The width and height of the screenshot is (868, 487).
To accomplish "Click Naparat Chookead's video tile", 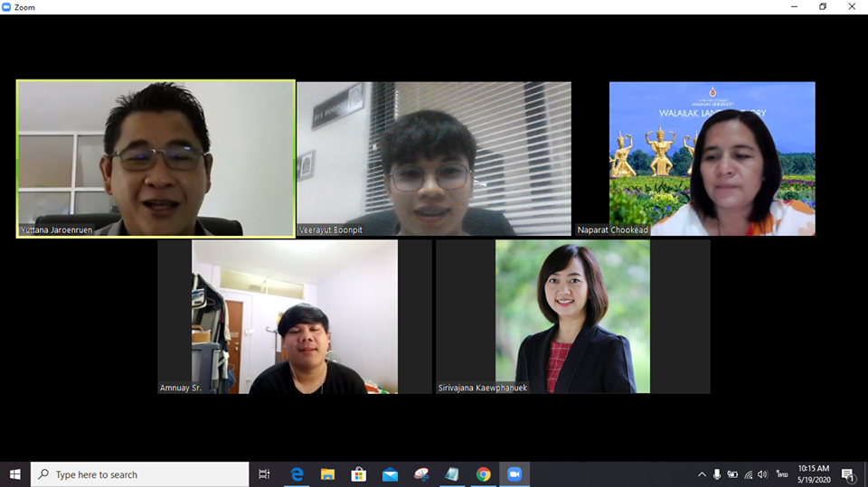I will [712, 159].
